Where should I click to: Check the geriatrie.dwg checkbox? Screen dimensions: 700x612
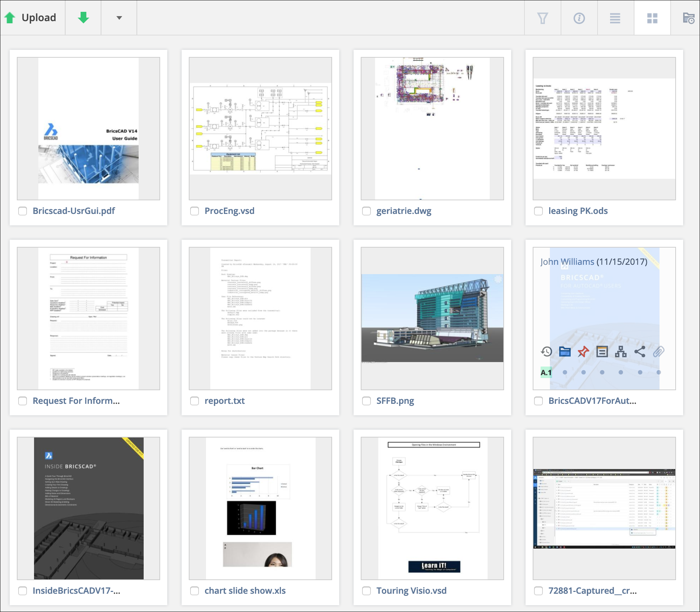[366, 211]
